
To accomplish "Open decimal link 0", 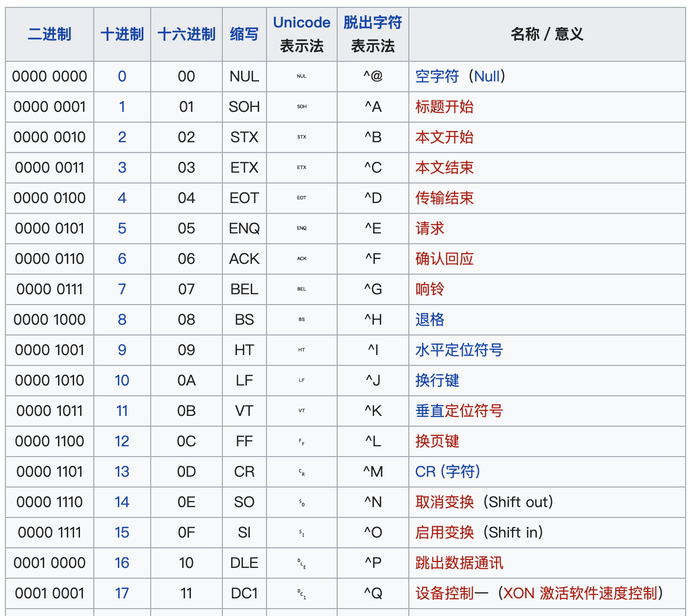I will (x=122, y=77).
